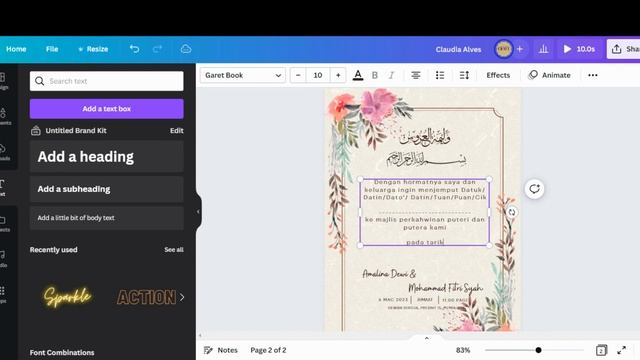Screen dimensions: 640x360
Task: Add a heading text style
Action: 107,157
